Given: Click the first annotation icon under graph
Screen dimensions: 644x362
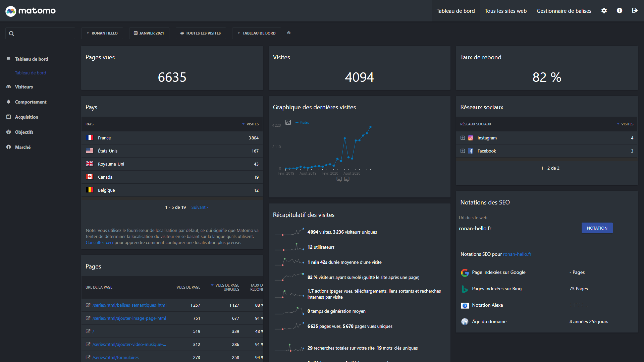Looking at the screenshot, I should (x=339, y=179).
